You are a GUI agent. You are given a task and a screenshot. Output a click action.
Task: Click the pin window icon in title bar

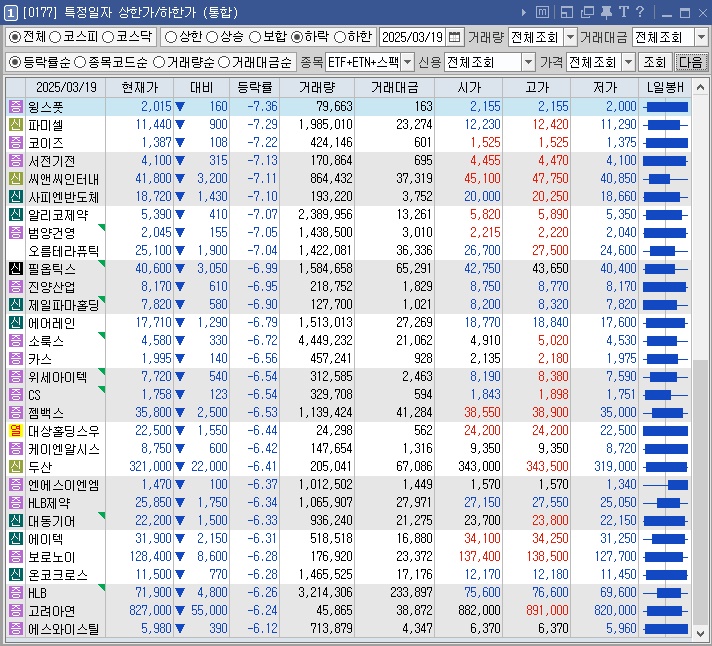(x=606, y=12)
